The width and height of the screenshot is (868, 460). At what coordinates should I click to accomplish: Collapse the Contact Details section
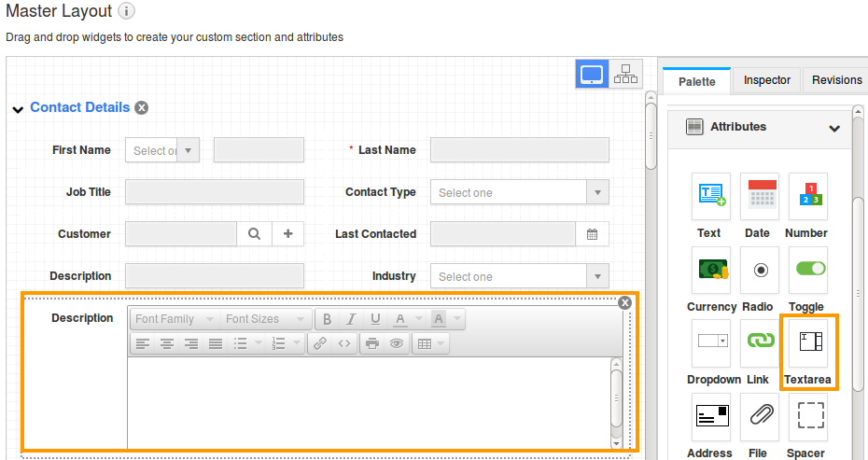coord(18,109)
